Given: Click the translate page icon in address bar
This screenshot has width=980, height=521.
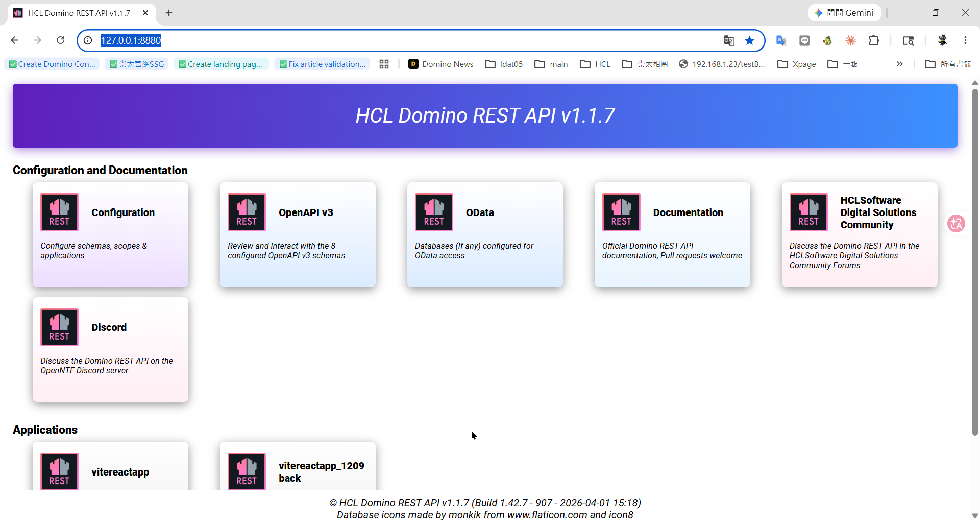Looking at the screenshot, I should (x=729, y=40).
